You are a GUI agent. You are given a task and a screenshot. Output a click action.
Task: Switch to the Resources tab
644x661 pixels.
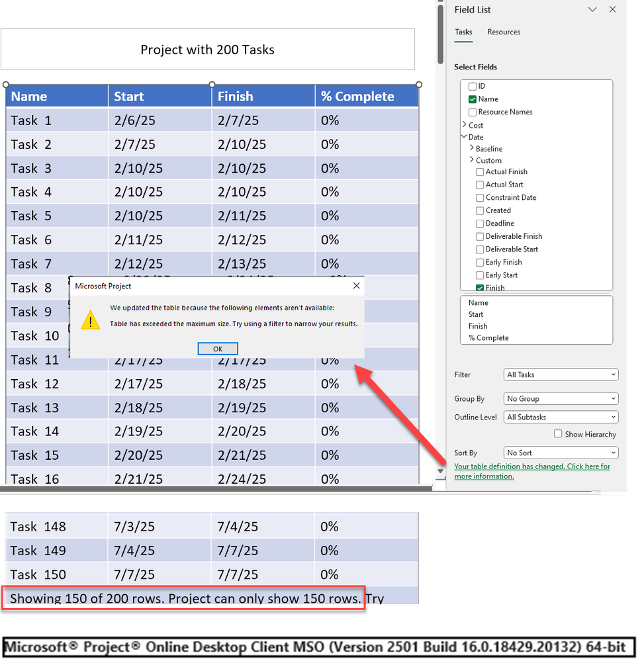coord(504,32)
